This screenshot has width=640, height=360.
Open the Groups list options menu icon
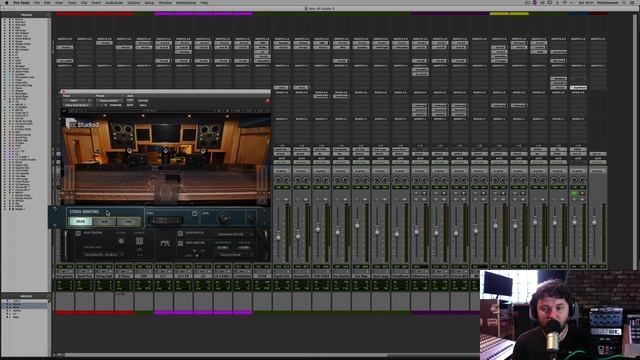(49, 296)
